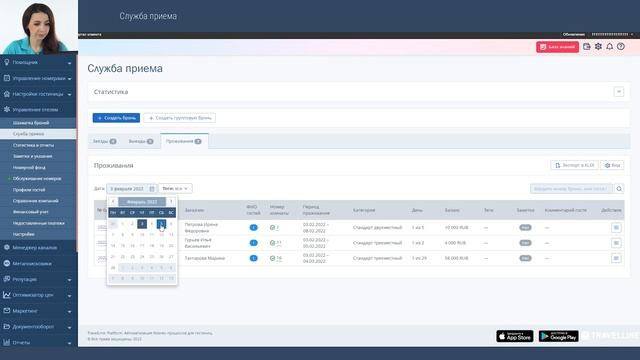The width and height of the screenshot is (640, 360).
Task: Click green room status icon for Гурьев row
Action: tap(272, 243)
